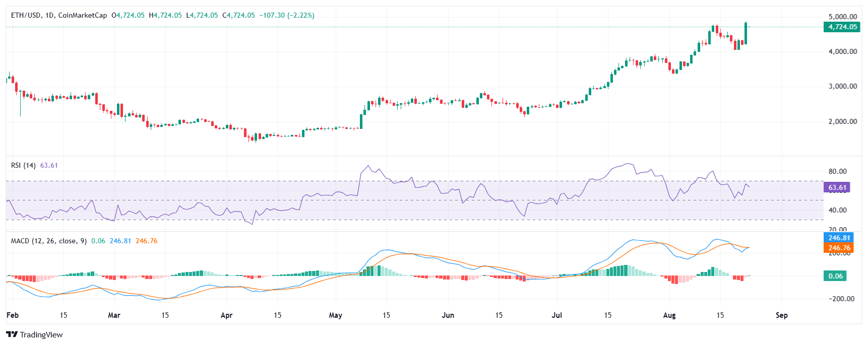The width and height of the screenshot is (868, 345).
Task: Click the ETH/USD symbol title
Action: 26,15
